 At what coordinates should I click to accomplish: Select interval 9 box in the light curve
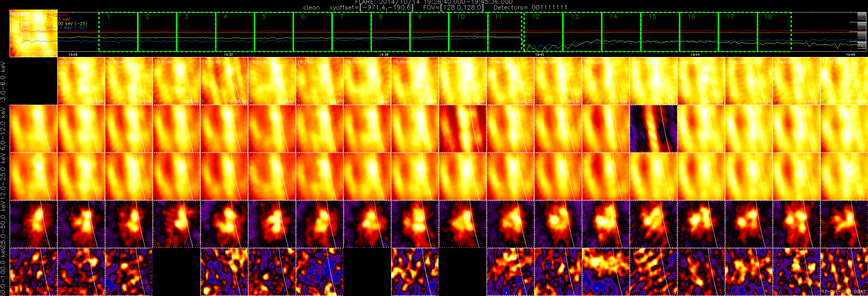coord(430,32)
